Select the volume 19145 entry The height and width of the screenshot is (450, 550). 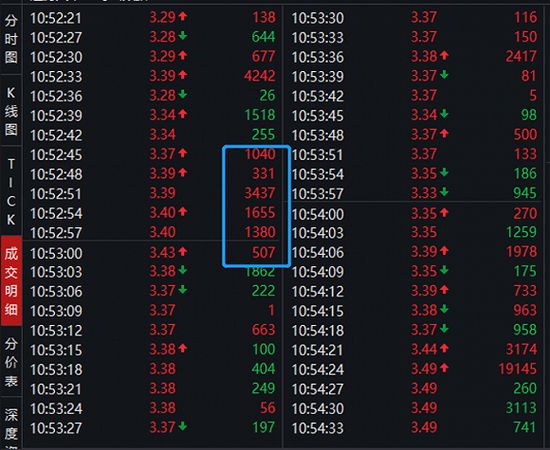[x=518, y=369]
